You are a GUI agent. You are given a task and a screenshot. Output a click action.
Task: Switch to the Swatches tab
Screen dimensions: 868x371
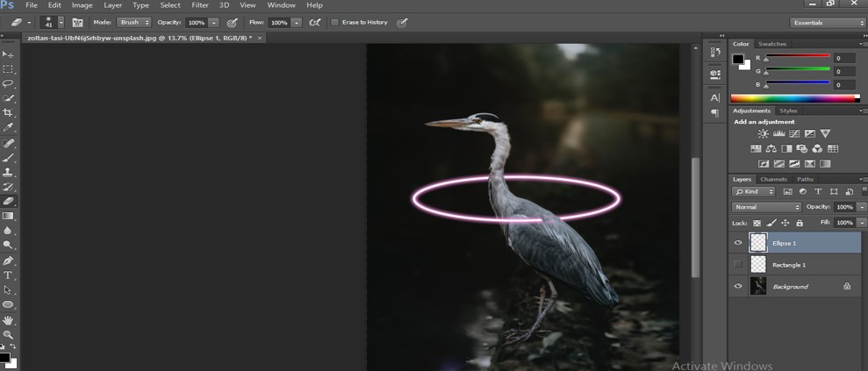coord(771,44)
